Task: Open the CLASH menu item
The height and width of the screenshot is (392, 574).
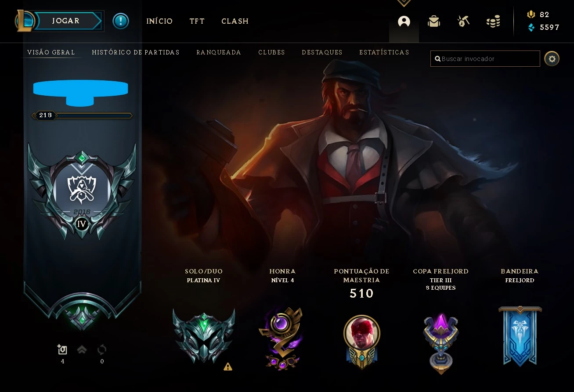Action: (235, 21)
